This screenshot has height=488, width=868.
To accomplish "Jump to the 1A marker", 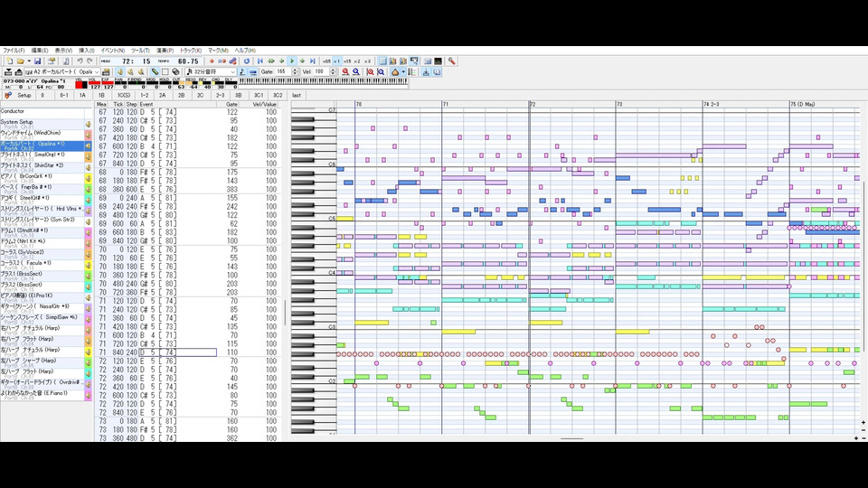I will coord(82,96).
